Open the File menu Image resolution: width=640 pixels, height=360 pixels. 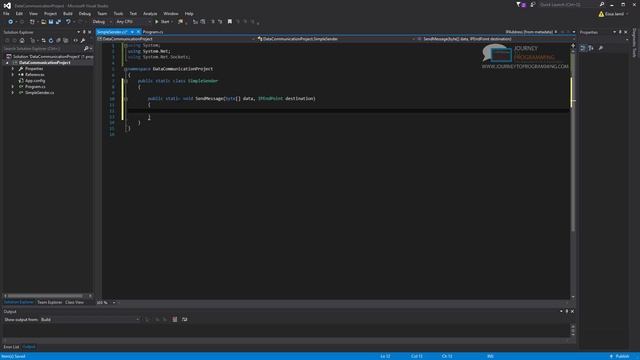point(6,13)
